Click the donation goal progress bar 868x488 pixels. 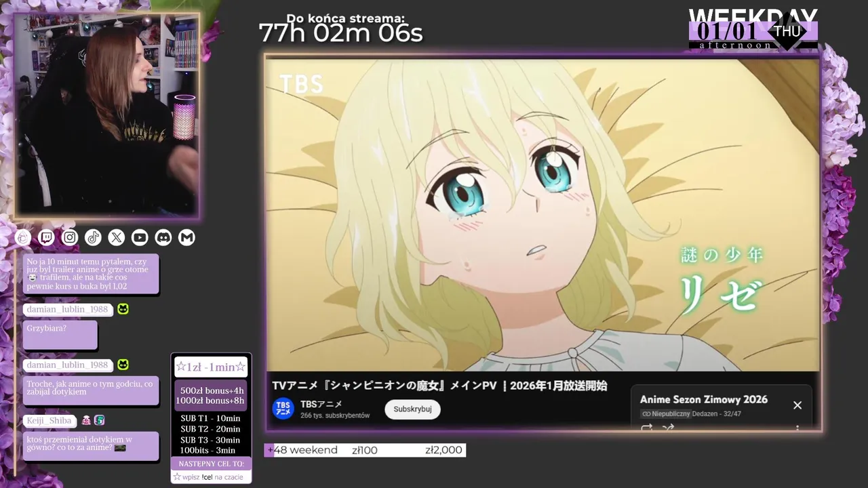(365, 450)
